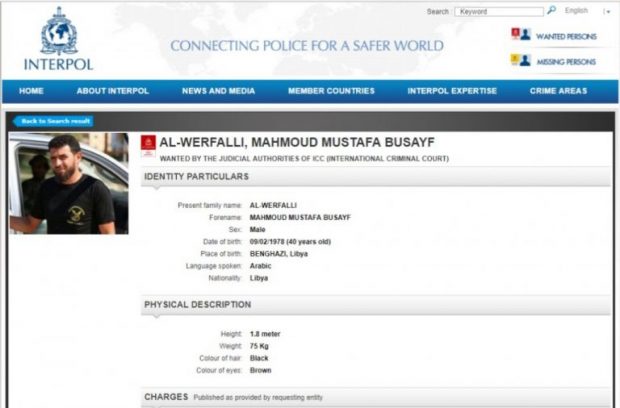The height and width of the screenshot is (408, 620).
Task: Follow the Wanted Persons link text
Action: tap(566, 36)
